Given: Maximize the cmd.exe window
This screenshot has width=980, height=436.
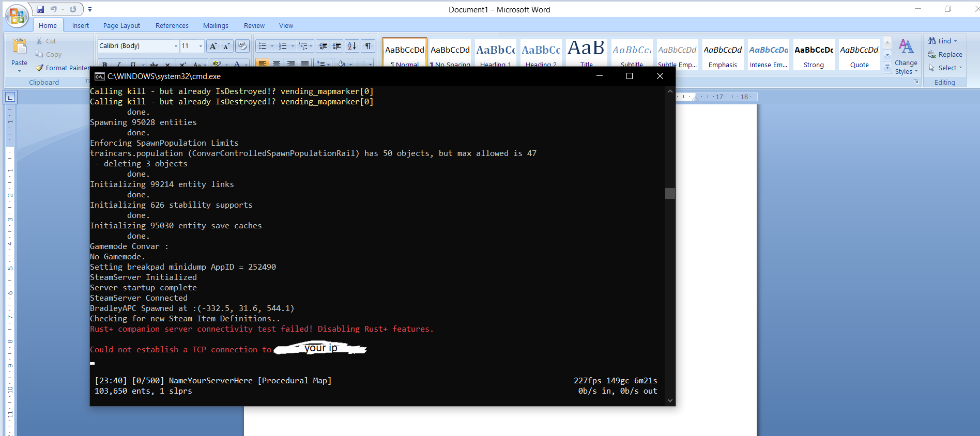Looking at the screenshot, I should click(630, 76).
